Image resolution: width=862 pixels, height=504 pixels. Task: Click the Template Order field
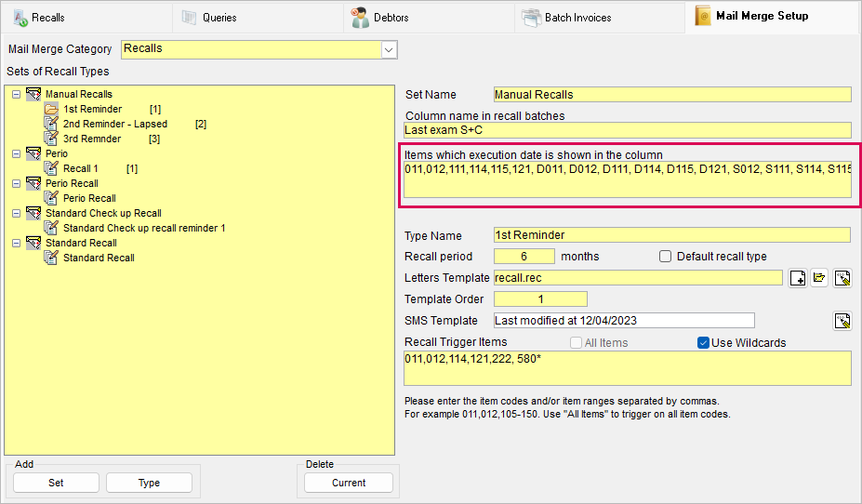pos(540,299)
